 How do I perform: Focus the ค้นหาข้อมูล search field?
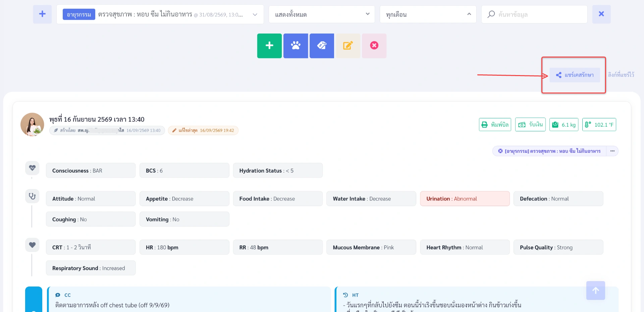click(x=534, y=14)
